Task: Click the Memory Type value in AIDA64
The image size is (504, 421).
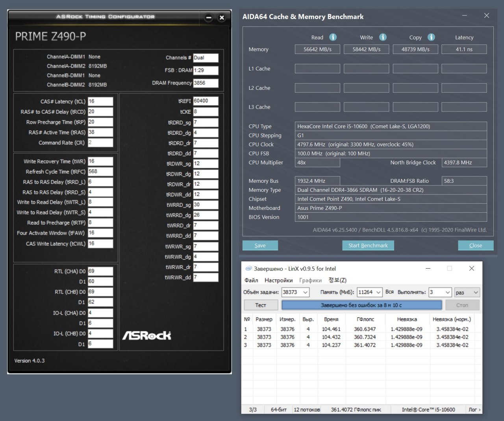Action: click(x=391, y=190)
